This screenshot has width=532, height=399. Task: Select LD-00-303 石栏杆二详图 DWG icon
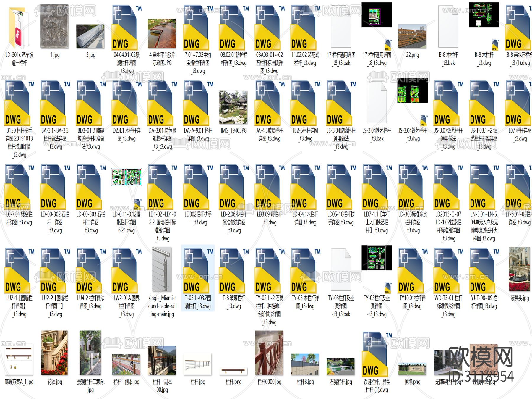[x=89, y=186]
